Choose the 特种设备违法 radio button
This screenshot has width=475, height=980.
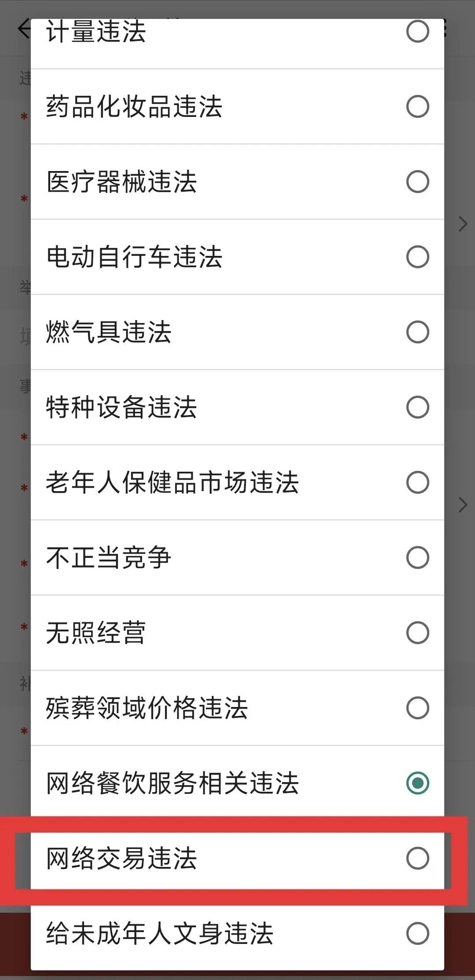(417, 407)
